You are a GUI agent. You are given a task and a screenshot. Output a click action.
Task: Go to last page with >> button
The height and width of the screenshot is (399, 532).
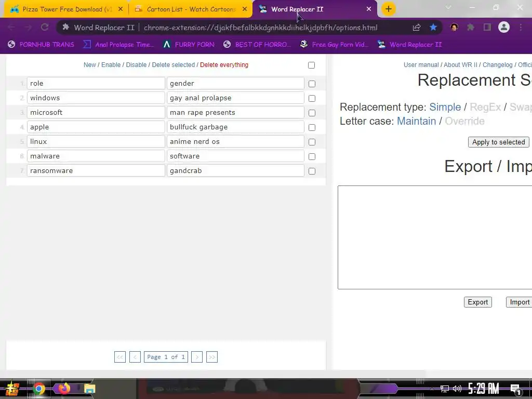(212, 357)
